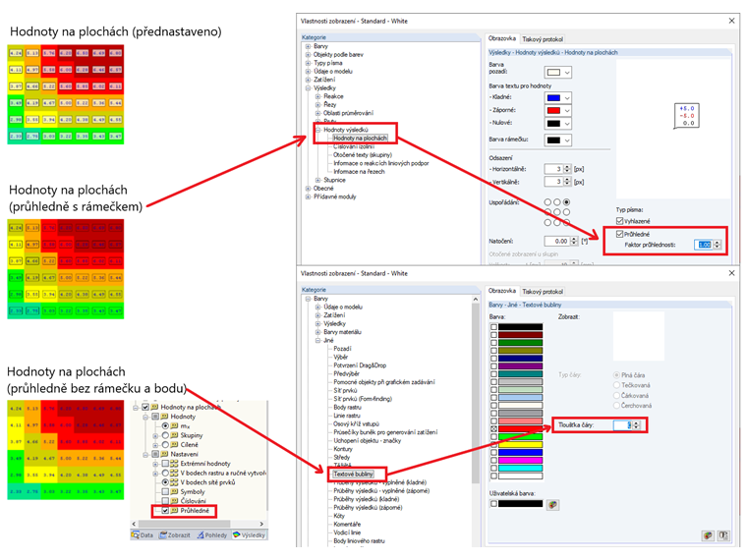Open the Barva rámečku color dropdown
The width and height of the screenshot is (747, 560).
coord(558,140)
